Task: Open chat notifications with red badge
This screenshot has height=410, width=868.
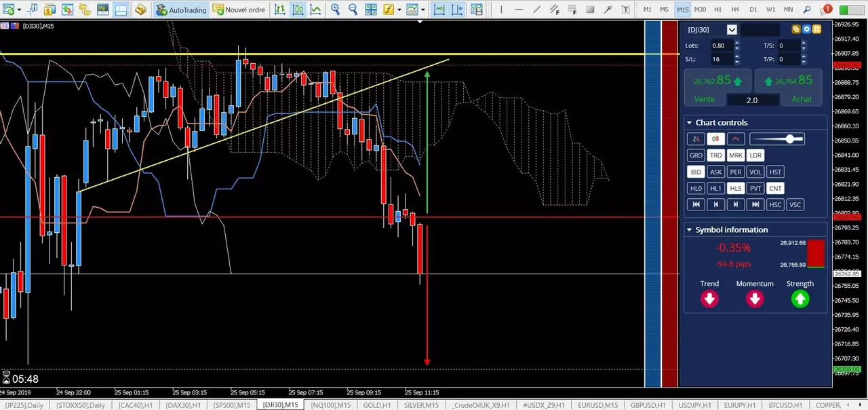Action: [825, 10]
